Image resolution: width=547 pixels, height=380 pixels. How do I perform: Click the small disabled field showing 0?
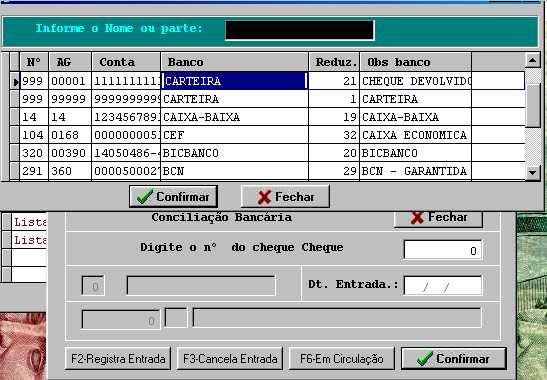point(93,286)
